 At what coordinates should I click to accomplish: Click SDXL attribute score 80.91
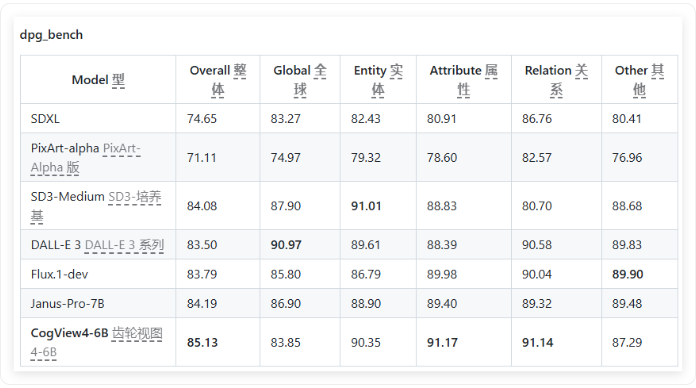click(442, 119)
